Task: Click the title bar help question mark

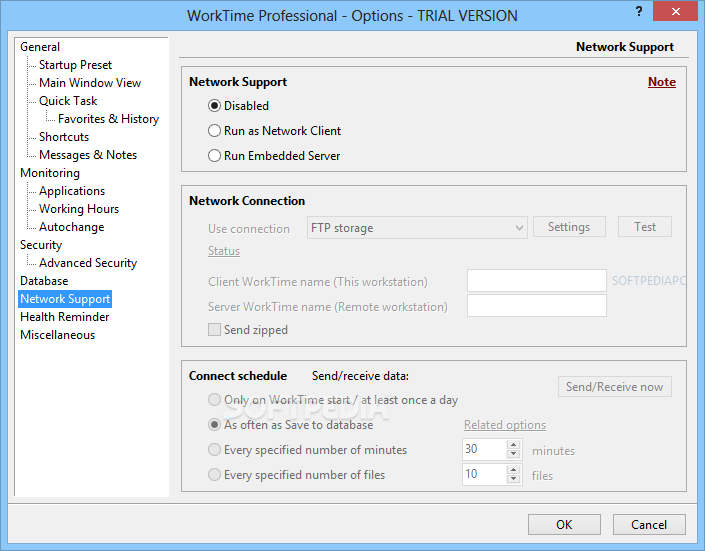Action: 638,12
